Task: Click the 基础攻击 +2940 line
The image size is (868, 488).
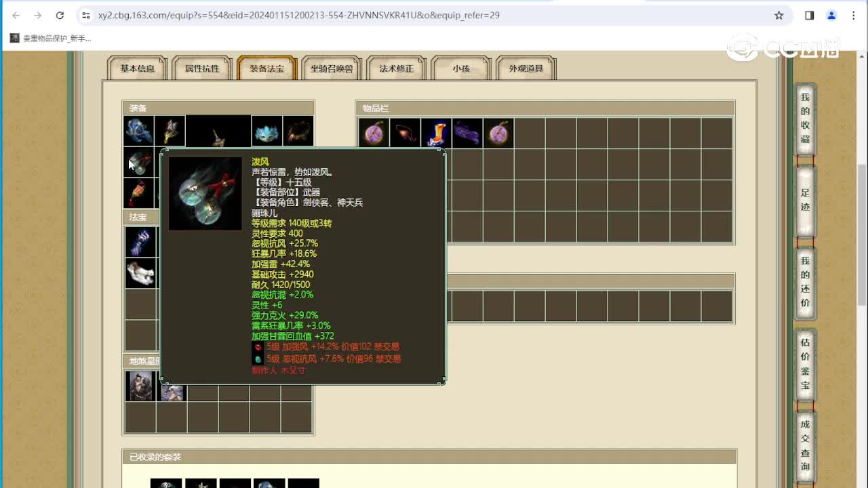Action: tap(283, 274)
